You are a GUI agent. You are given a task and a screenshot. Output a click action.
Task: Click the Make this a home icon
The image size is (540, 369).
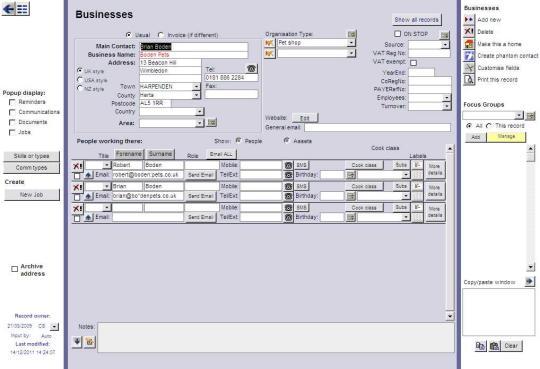pos(469,44)
